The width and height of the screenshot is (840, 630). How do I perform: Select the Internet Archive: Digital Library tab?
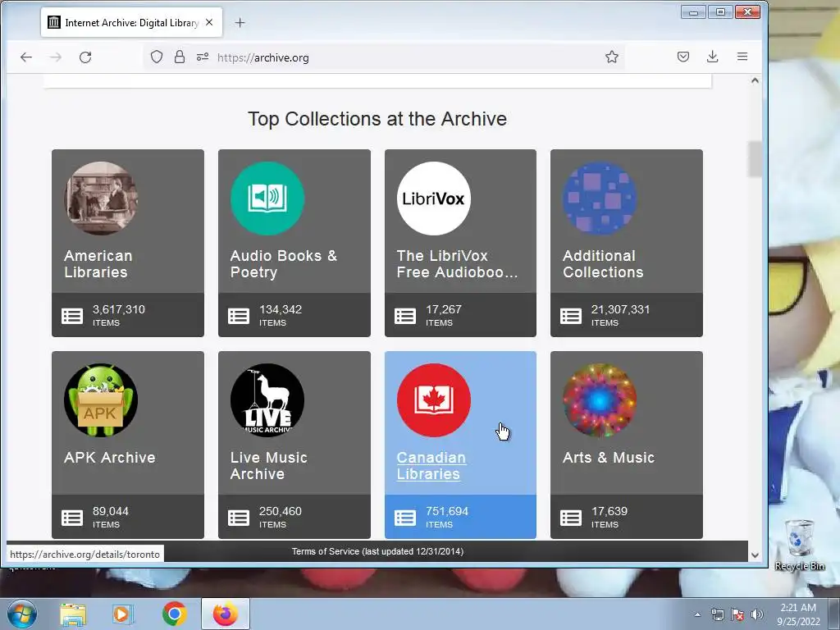tap(131, 22)
